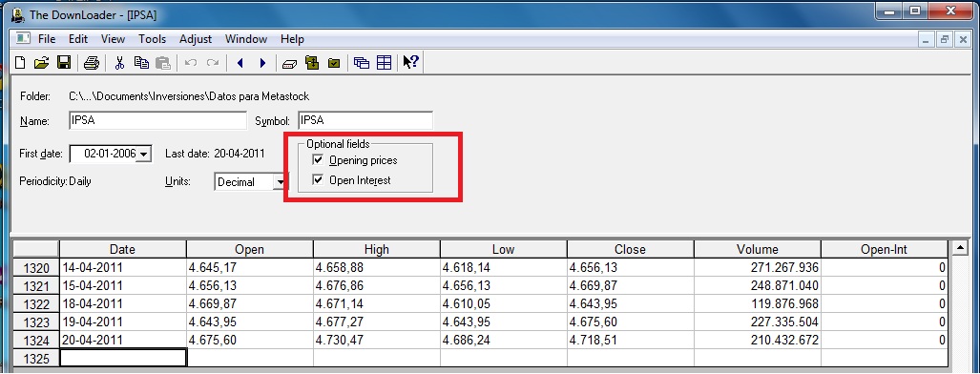Open the Tools menu
980x374 pixels.
(153, 39)
